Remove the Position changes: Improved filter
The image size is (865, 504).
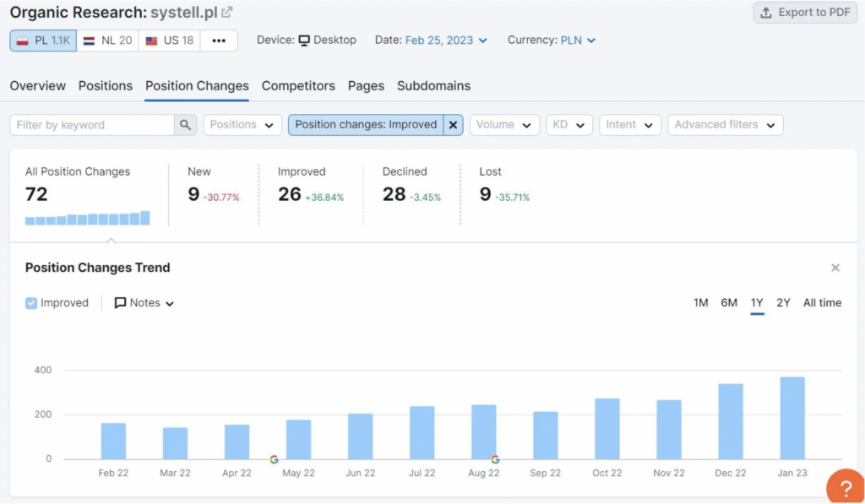(453, 125)
